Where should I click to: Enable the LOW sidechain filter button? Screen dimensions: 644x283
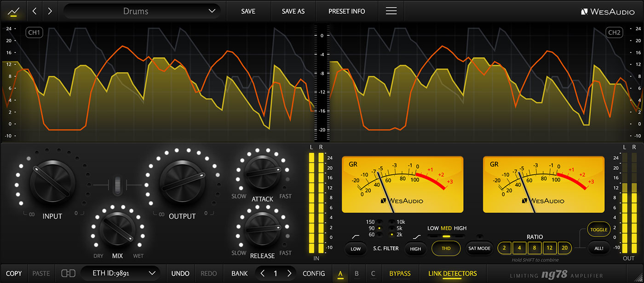point(356,248)
